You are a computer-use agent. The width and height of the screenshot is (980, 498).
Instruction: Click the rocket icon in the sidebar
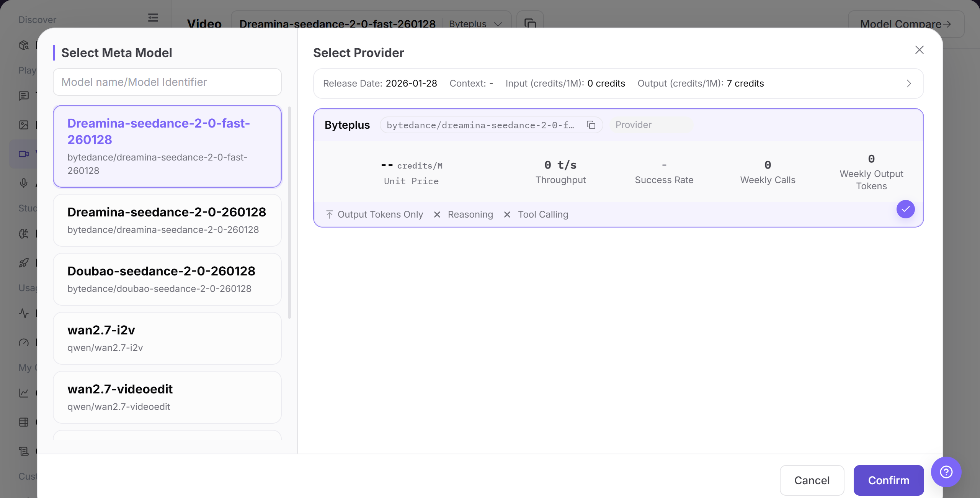coord(24,263)
